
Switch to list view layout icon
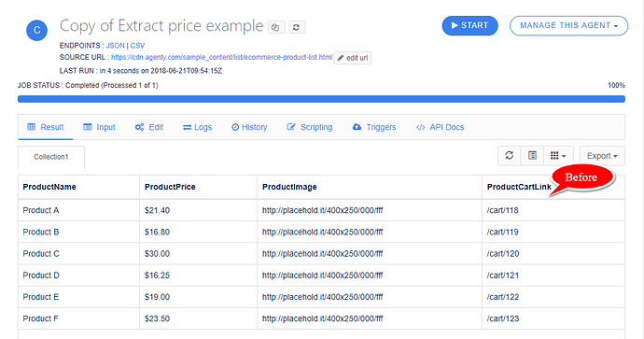tap(532, 155)
